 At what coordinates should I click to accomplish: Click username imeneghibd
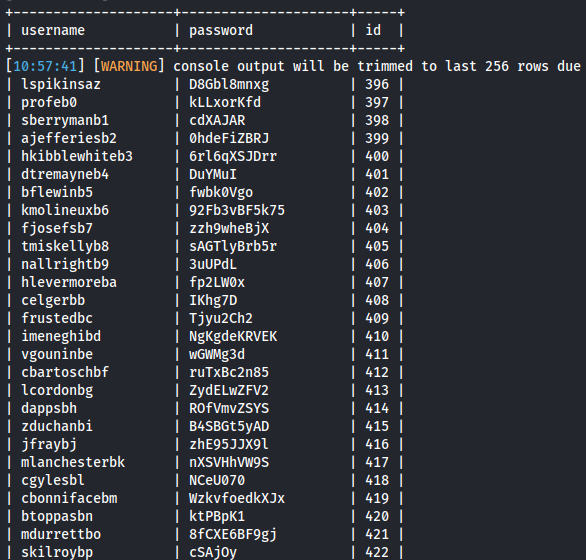61,336
